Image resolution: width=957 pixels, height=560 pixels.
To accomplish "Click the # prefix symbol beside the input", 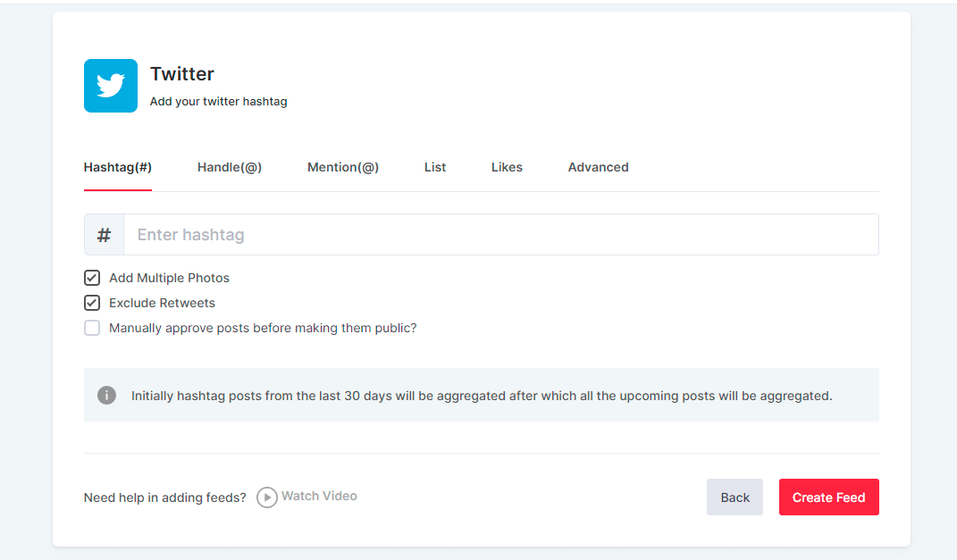I will (x=104, y=235).
